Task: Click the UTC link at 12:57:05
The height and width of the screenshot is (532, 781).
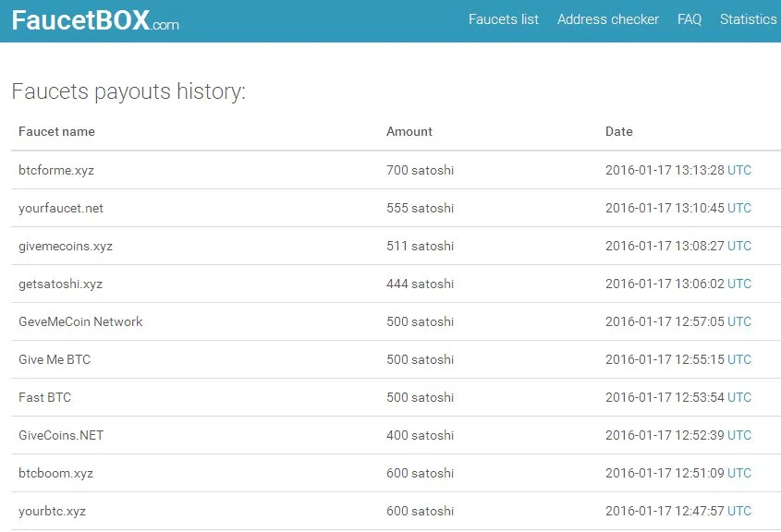Action: 739,321
